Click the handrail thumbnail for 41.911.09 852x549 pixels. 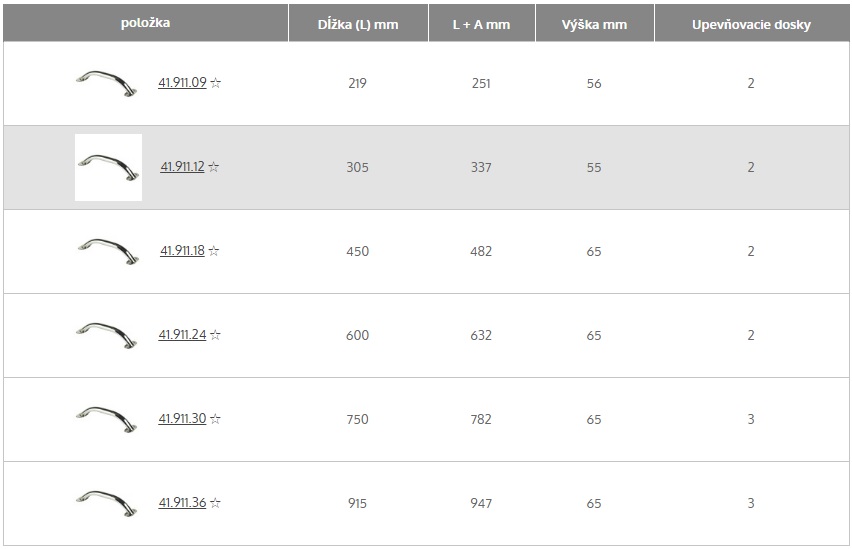click(106, 83)
